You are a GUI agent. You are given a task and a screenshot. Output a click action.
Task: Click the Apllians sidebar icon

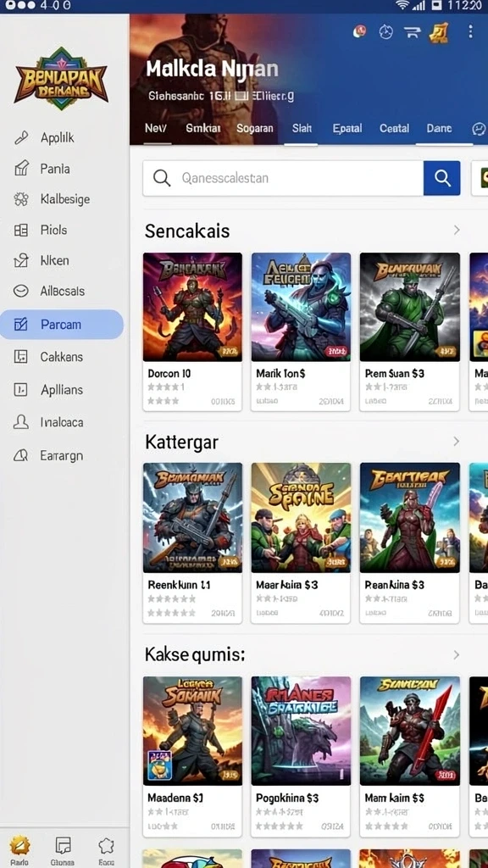(x=21, y=390)
